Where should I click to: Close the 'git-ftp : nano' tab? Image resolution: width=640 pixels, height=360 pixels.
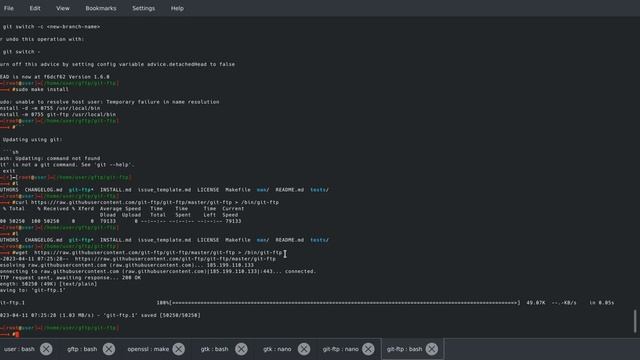tap(368, 349)
